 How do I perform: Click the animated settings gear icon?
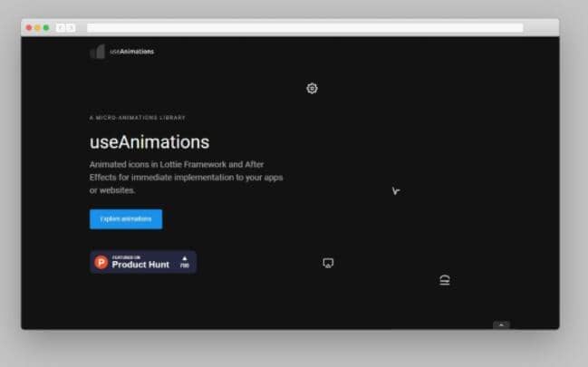point(312,88)
